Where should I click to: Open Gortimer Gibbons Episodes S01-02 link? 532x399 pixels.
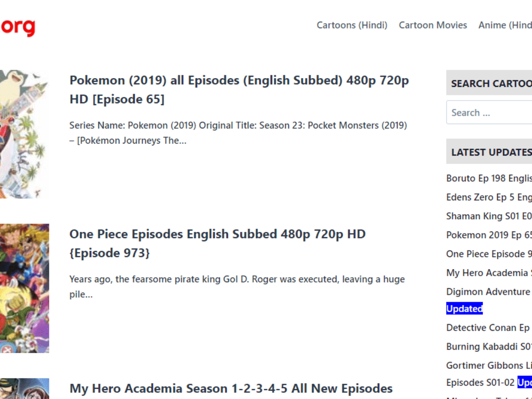[488, 365]
